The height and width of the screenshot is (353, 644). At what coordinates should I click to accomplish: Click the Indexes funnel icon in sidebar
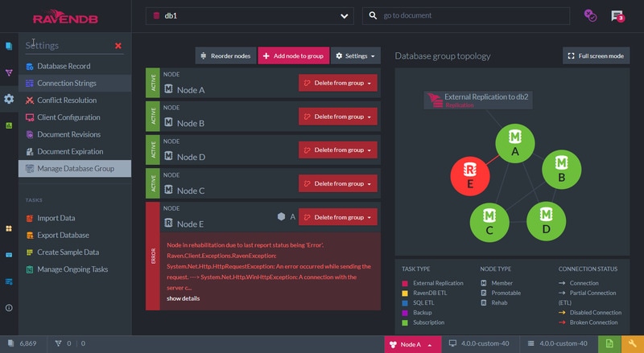[x=9, y=73]
